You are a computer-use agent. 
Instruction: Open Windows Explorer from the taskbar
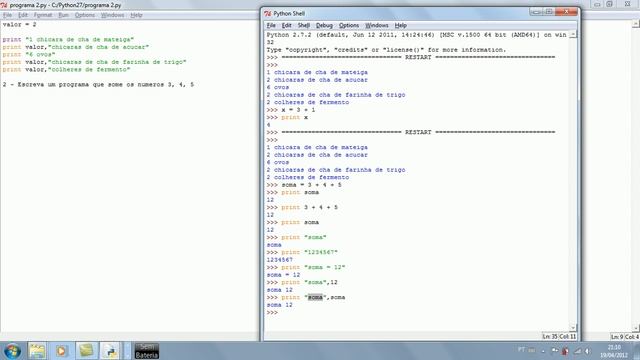point(37,351)
